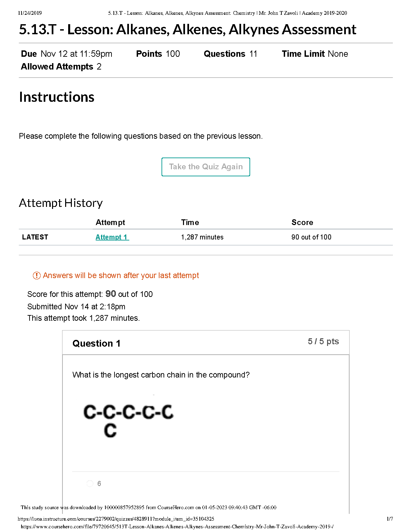
Task: Click the answer option label 6
Action: point(99,484)
